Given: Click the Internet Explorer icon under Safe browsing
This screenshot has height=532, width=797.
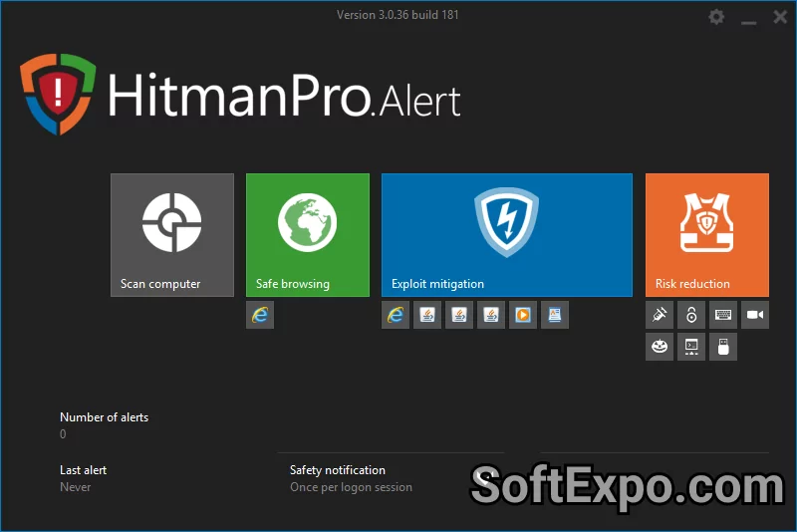Looking at the screenshot, I should [x=260, y=315].
